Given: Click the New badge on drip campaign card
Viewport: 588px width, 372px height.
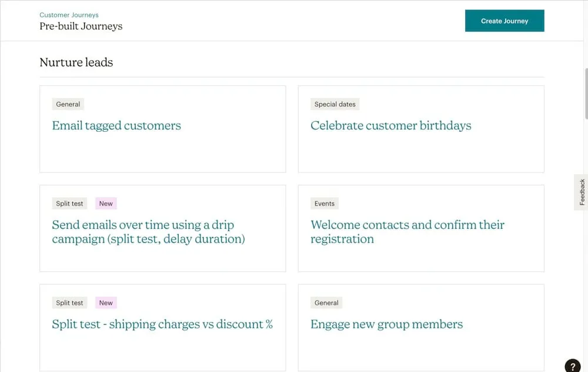Looking at the screenshot, I should click(106, 204).
